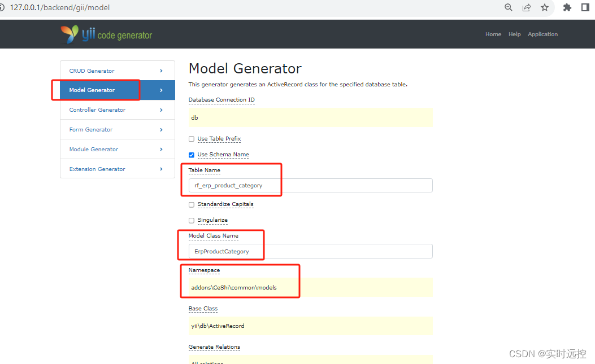The image size is (595, 364).
Task: Click the browser share icon
Action: click(x=527, y=7)
